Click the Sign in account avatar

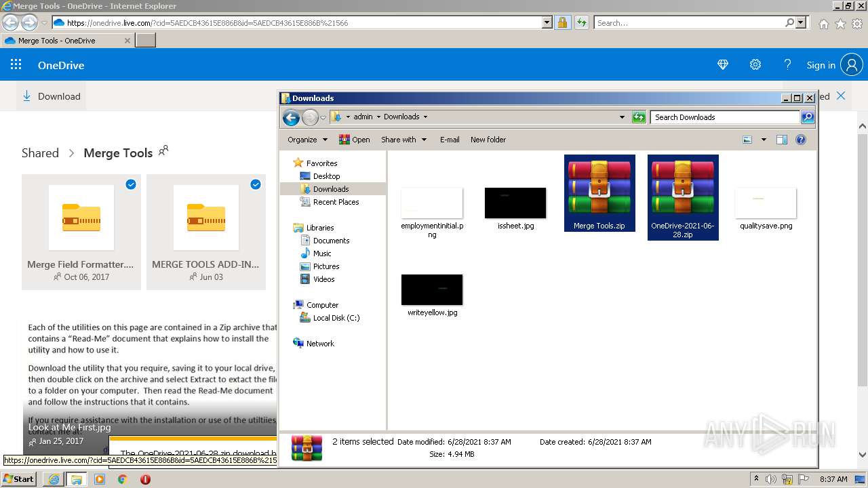[851, 65]
